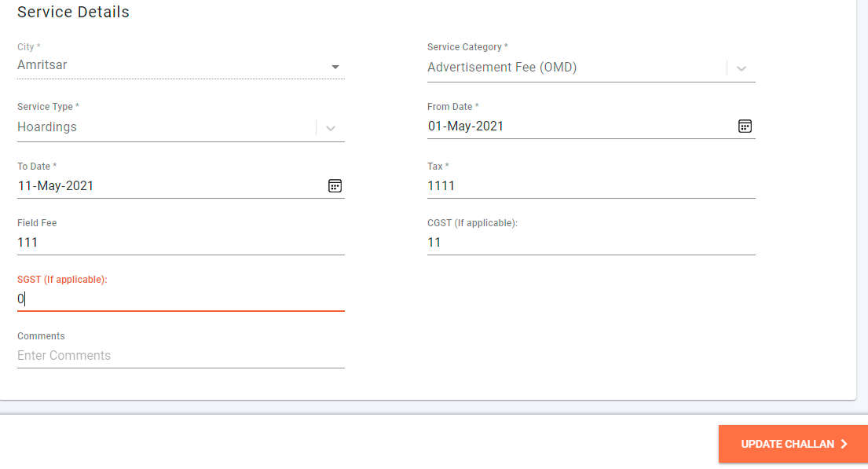Click the SGST (If applicable) label

(x=62, y=280)
